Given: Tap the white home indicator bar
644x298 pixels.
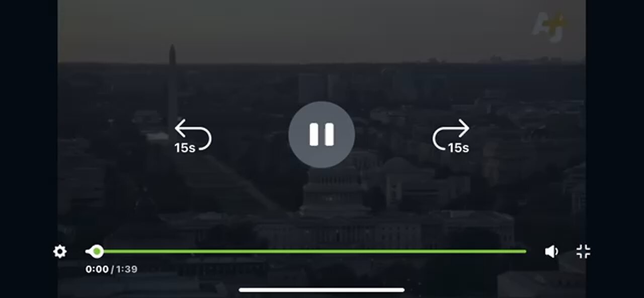Looking at the screenshot, I should pos(321,289).
